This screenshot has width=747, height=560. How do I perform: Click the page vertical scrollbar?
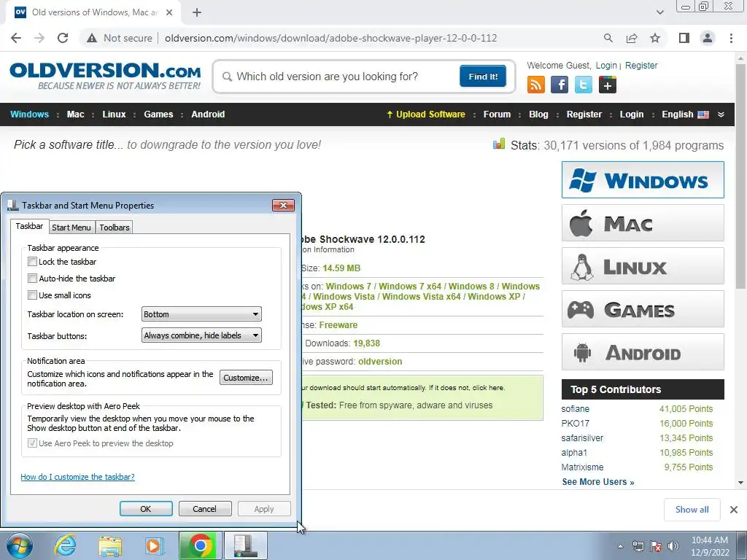pos(740,176)
